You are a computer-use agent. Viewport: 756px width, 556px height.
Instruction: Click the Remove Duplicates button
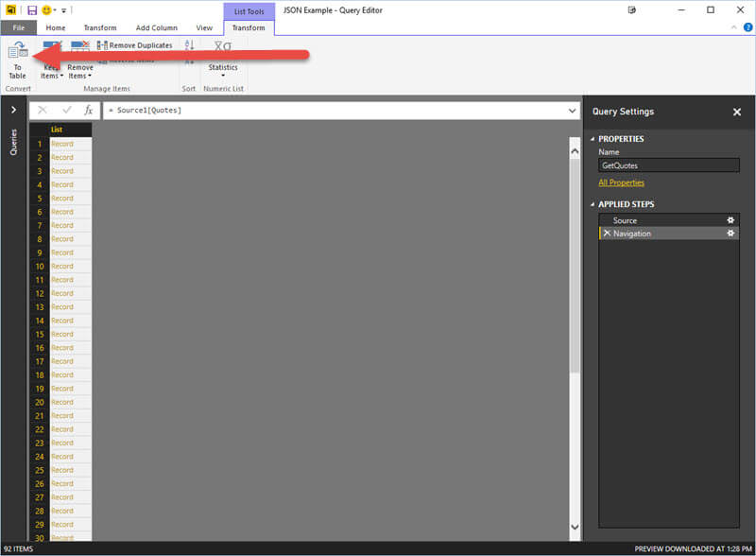point(135,45)
